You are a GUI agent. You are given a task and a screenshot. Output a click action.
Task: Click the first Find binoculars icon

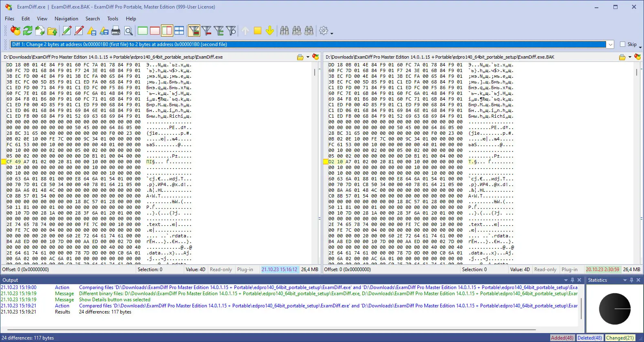[x=285, y=31]
